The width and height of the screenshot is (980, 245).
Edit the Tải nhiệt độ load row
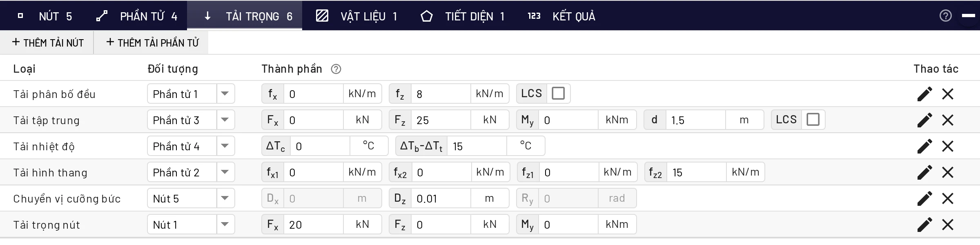click(924, 146)
